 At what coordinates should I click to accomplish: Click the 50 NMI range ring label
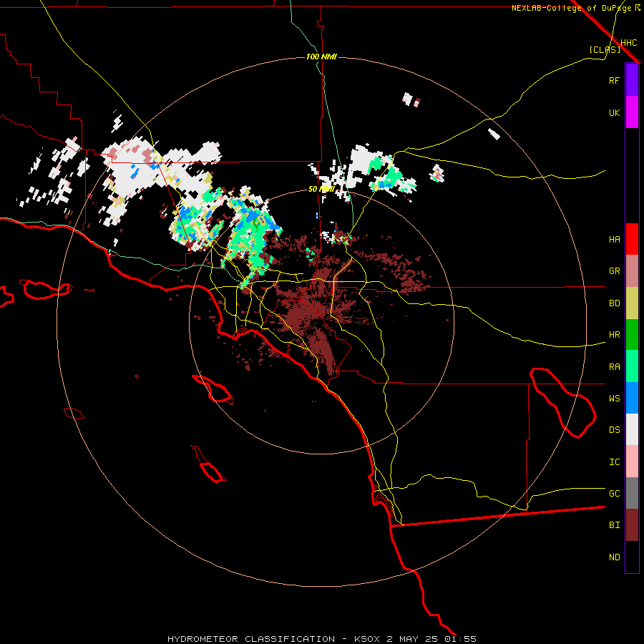(x=321, y=189)
